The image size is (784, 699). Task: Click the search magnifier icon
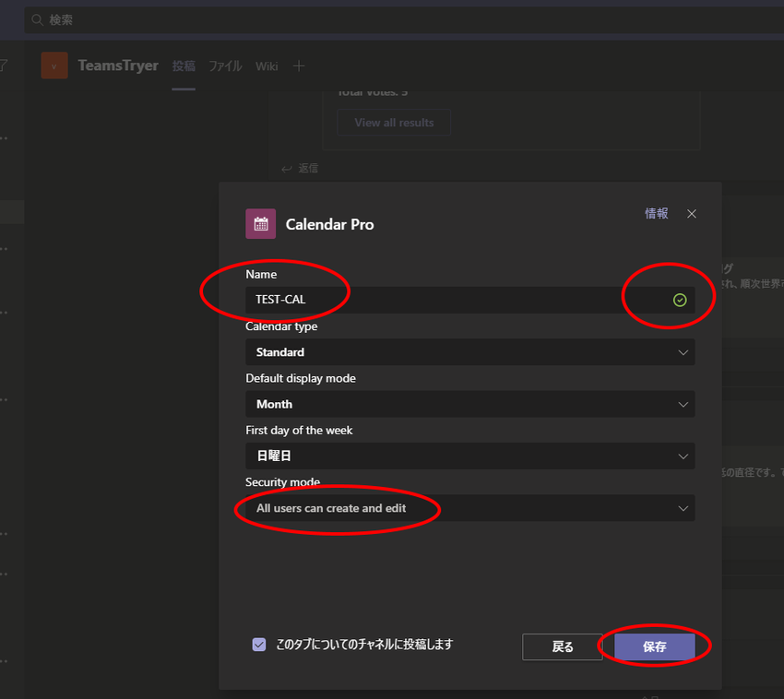38,20
